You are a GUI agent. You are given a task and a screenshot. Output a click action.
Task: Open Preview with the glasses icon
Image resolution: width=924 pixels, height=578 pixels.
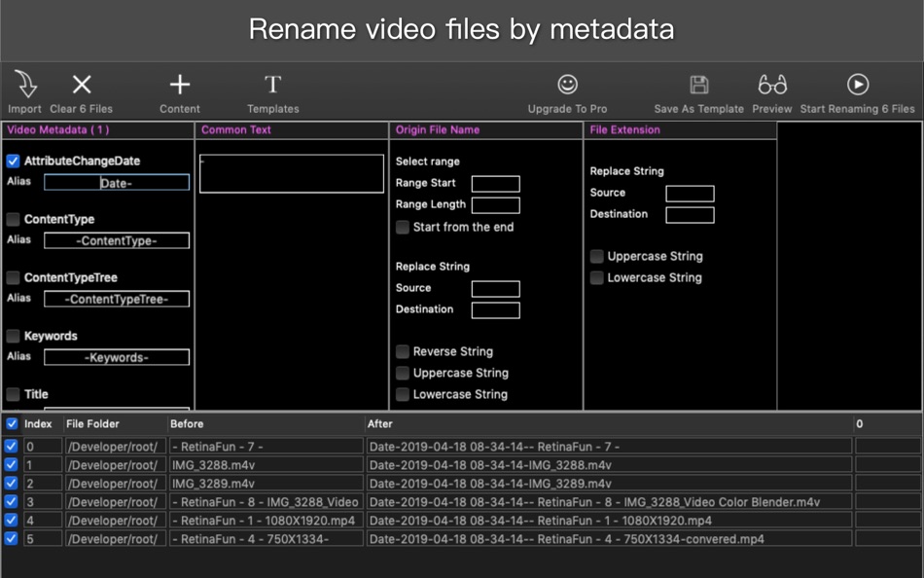[x=772, y=85]
